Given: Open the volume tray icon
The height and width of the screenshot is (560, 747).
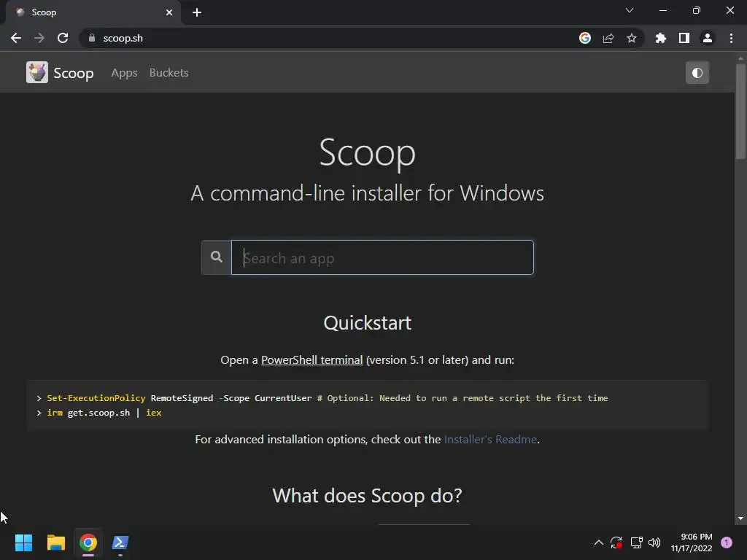Looking at the screenshot, I should 654,542.
